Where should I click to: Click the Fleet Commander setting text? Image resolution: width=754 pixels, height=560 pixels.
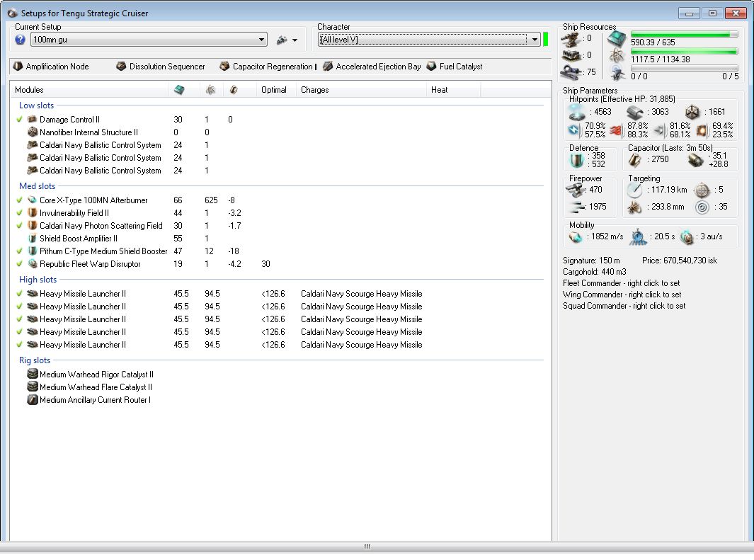(621, 283)
